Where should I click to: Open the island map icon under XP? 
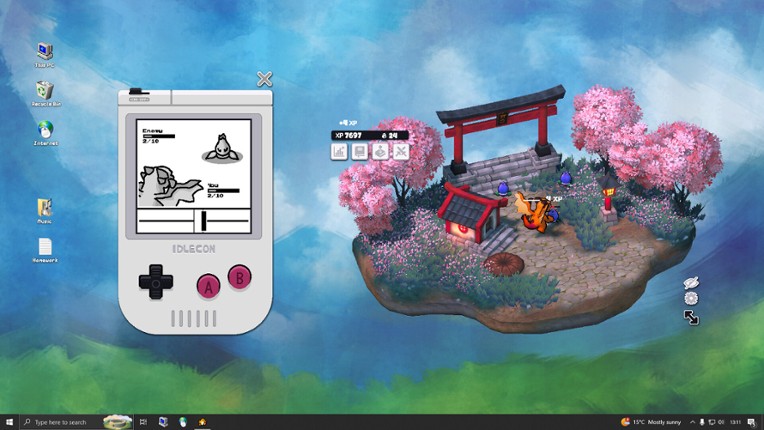tap(380, 152)
